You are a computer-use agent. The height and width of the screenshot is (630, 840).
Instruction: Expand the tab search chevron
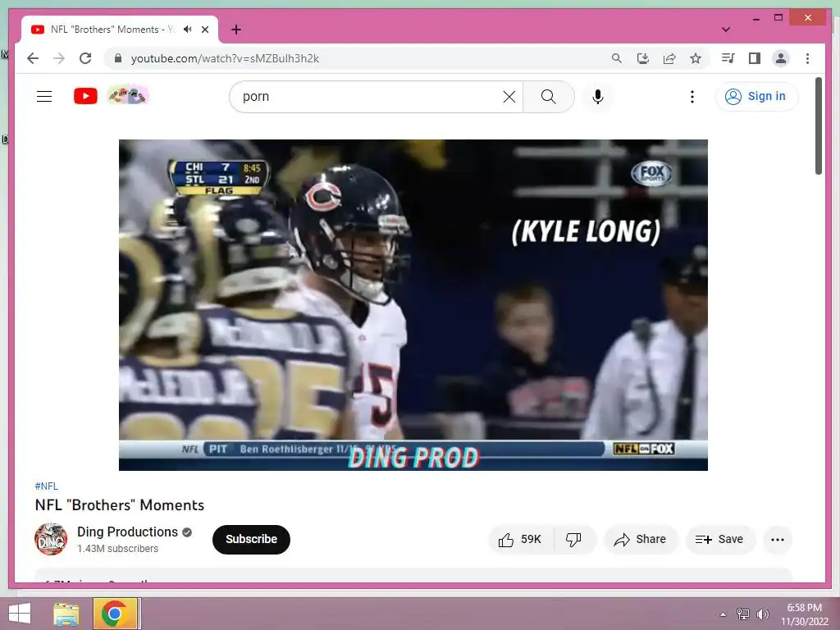tap(726, 30)
